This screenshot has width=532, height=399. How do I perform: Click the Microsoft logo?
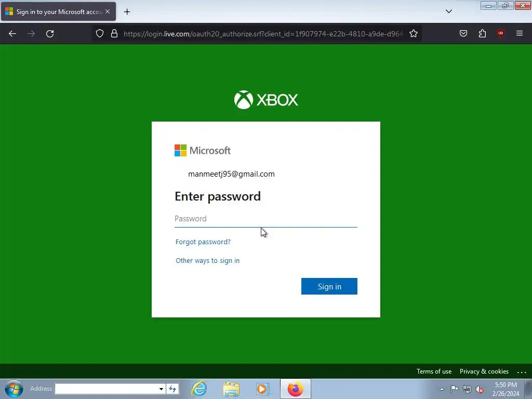click(x=203, y=150)
